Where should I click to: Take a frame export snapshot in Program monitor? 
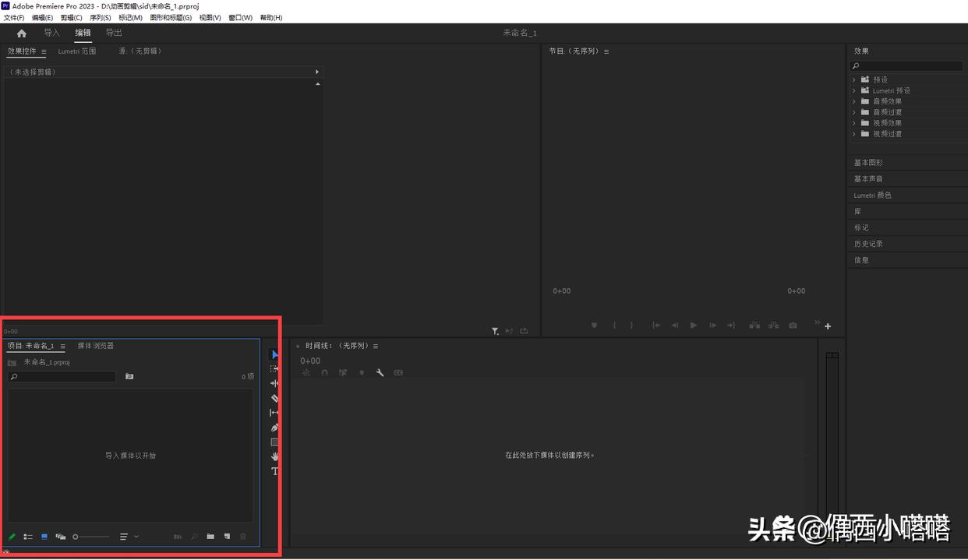793,326
